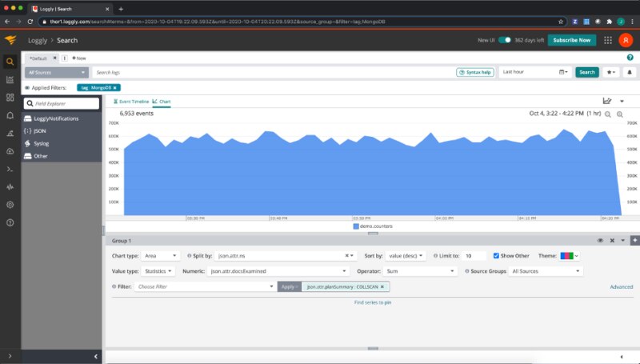Toggle Group 1 visibility eye icon

[600, 240]
